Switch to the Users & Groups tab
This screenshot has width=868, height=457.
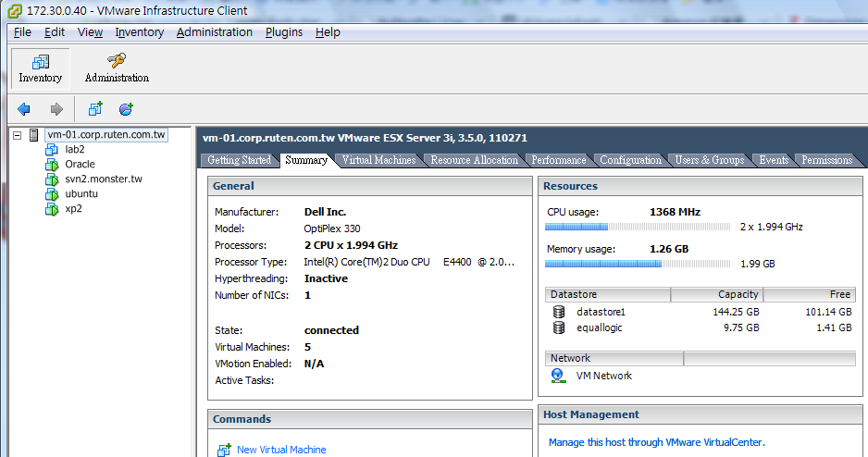click(x=710, y=160)
